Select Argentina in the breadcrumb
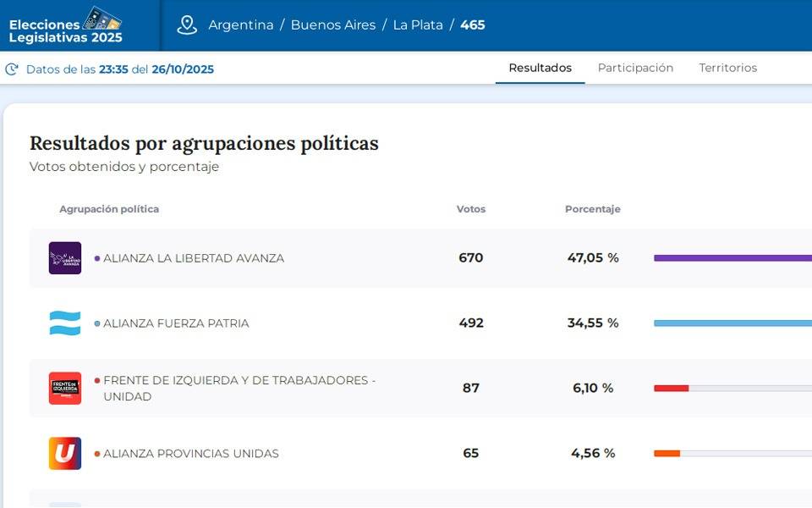The height and width of the screenshot is (508, 812). coord(241,25)
